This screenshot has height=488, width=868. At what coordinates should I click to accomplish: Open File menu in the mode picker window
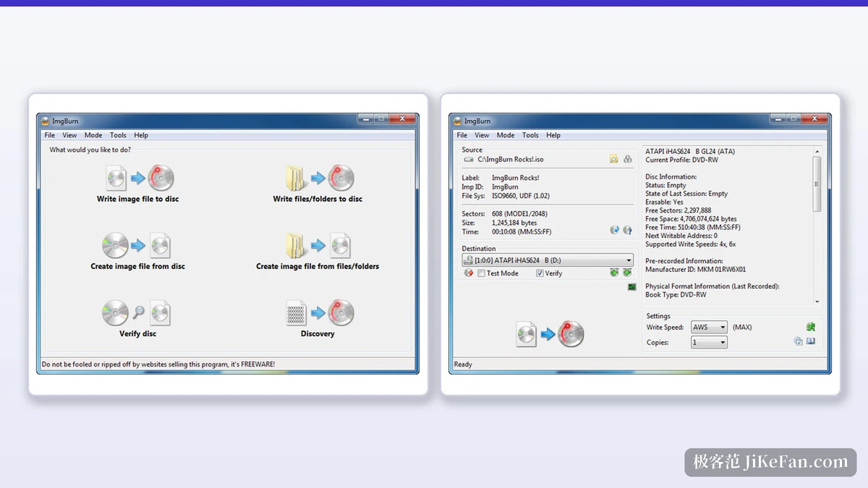(x=49, y=135)
